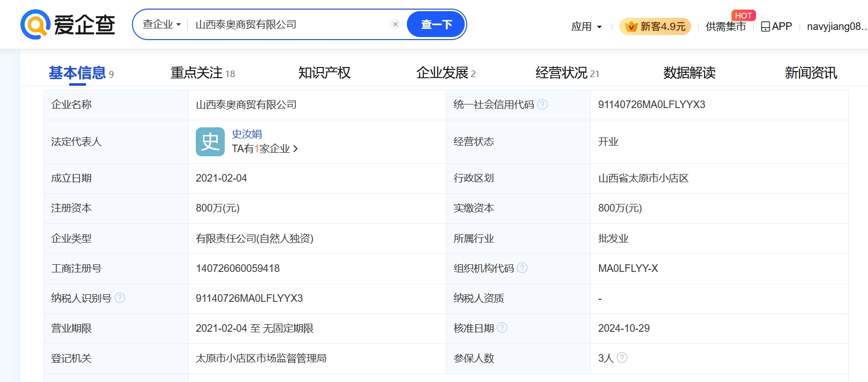868x382 pixels.
Task: Open the navyjiang08 account menu
Action: point(837,26)
